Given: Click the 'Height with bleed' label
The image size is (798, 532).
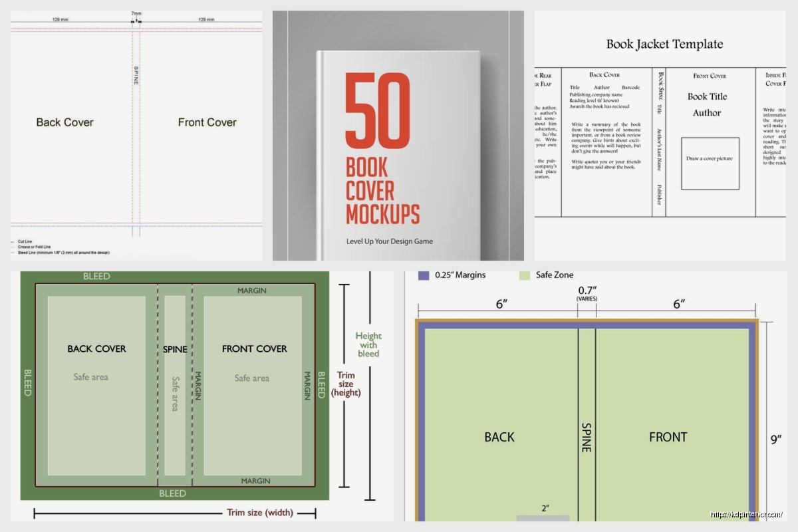Looking at the screenshot, I should [368, 344].
